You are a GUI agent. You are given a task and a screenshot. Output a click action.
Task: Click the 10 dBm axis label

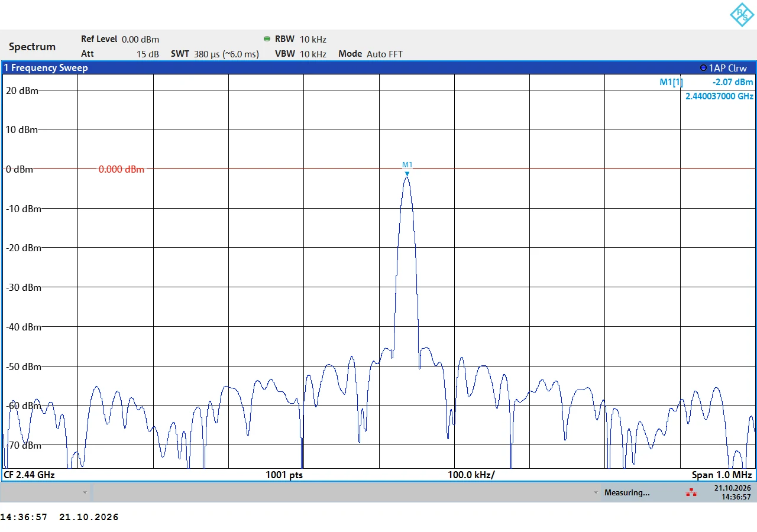(22, 129)
